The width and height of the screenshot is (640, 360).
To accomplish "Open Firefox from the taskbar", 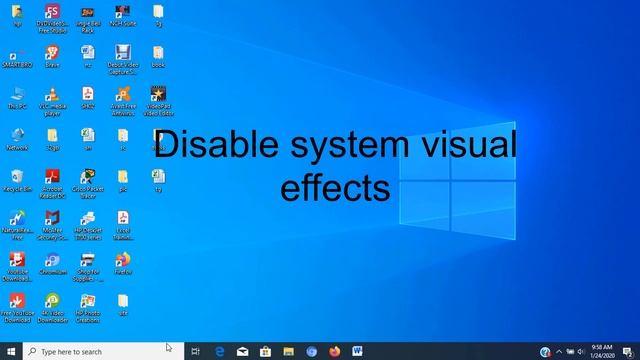I will pos(334,351).
